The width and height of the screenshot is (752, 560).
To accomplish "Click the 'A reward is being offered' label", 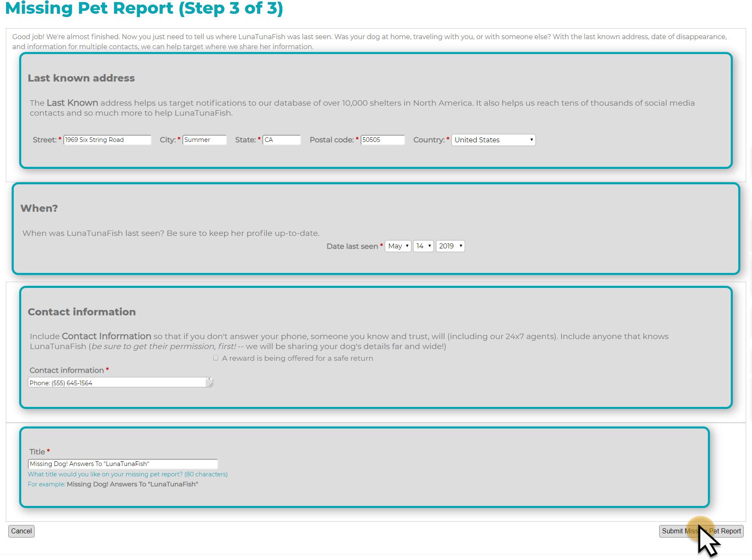I will (x=297, y=358).
